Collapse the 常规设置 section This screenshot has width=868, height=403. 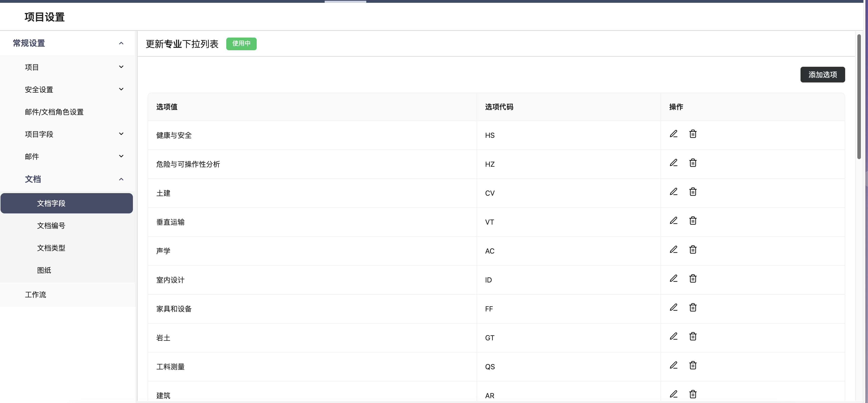click(121, 43)
